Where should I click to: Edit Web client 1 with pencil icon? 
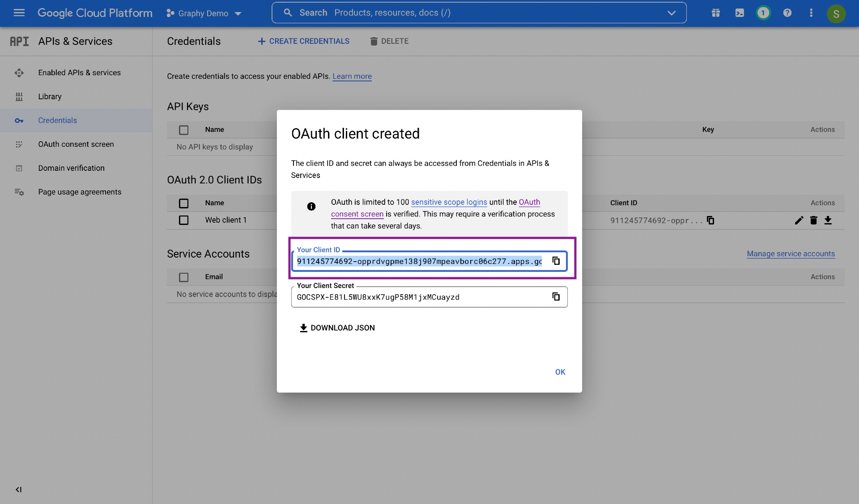point(799,220)
